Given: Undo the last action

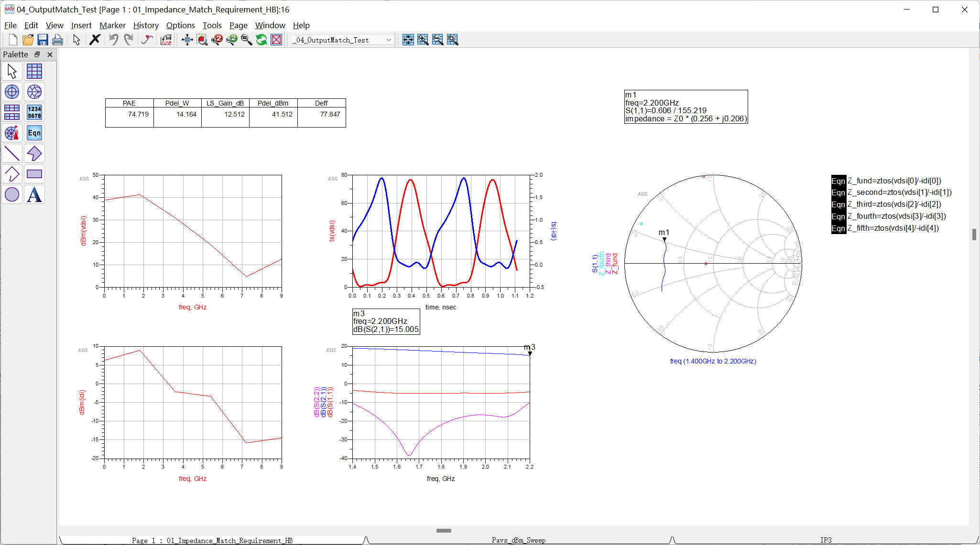Looking at the screenshot, I should point(113,40).
